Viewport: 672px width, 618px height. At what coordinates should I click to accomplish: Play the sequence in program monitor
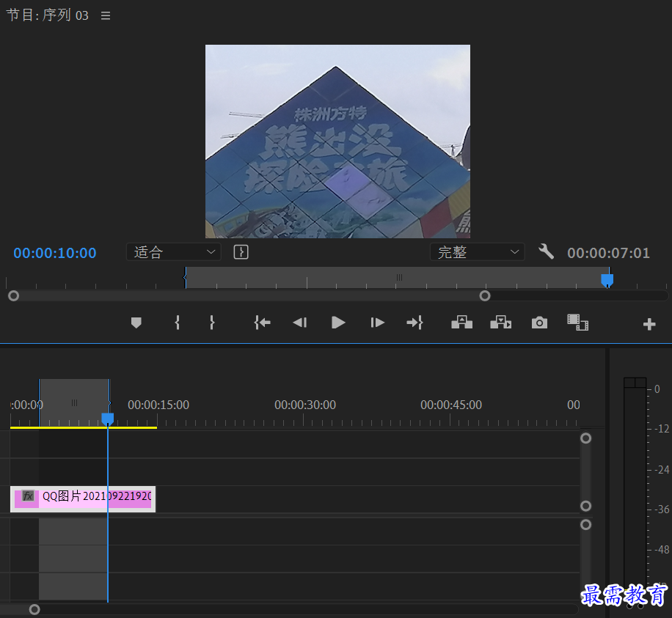coord(338,323)
